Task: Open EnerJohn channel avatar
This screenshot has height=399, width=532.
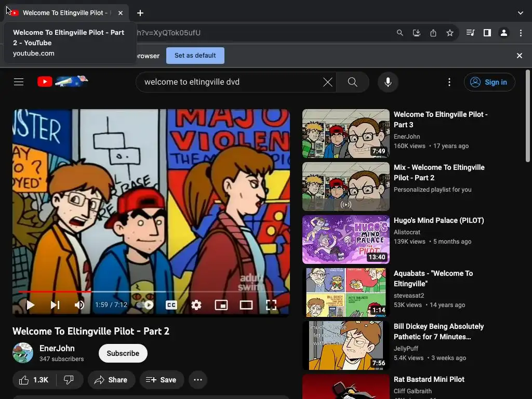Action: [x=23, y=353]
